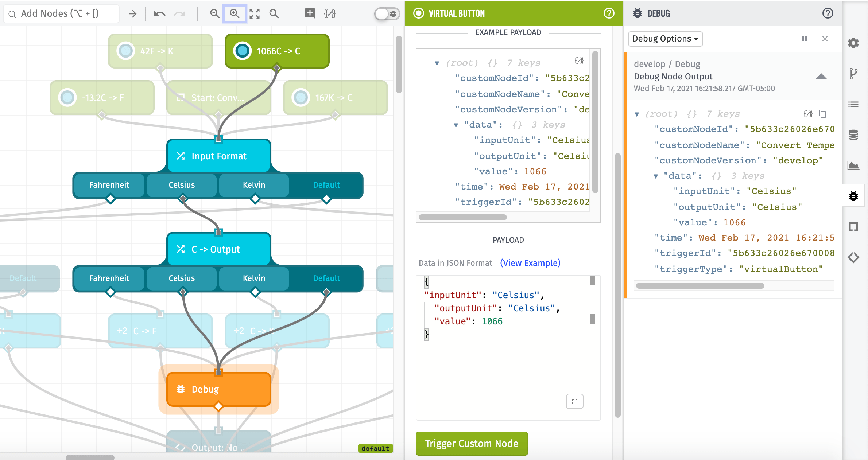868x460 pixels.
Task: Copy debug output with clipboard icon
Action: 822,114
